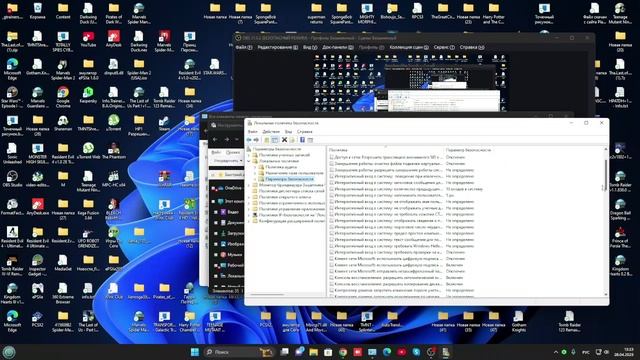
Task: Open the Kaspersky desktop shortcut
Action: 88,95
